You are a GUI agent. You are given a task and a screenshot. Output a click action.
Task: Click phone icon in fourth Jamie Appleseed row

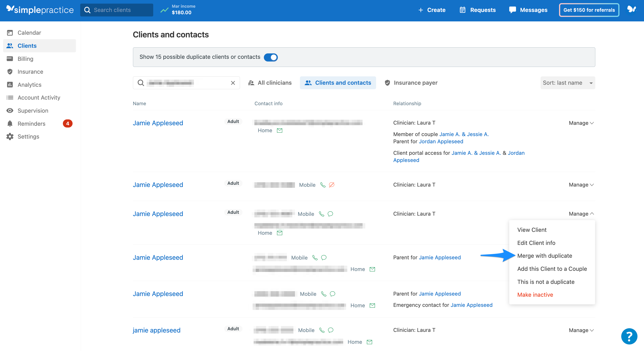pos(315,258)
